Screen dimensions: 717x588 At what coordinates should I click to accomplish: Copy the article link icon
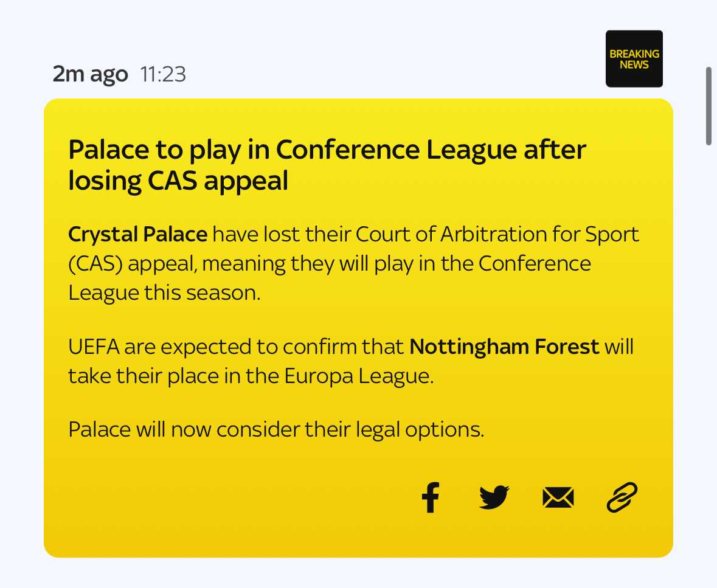pyautogui.click(x=622, y=498)
